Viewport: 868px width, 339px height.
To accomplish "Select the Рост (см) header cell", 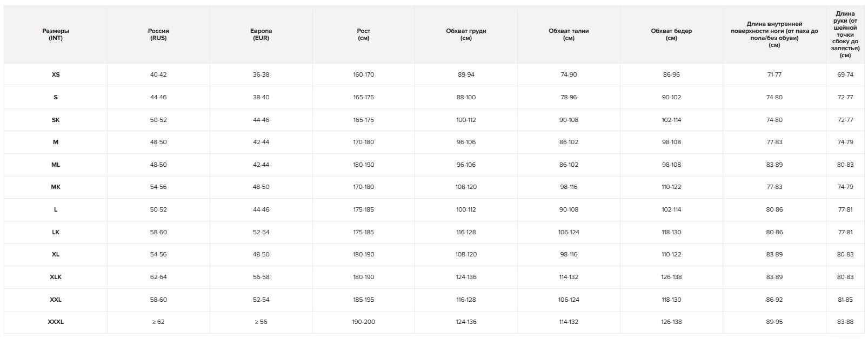I will [364, 35].
